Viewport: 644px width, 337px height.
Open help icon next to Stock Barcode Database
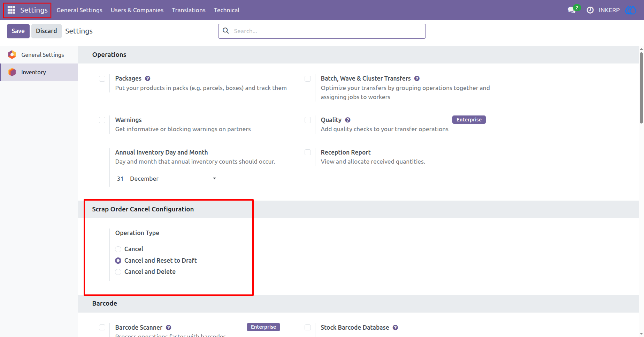[395, 328]
